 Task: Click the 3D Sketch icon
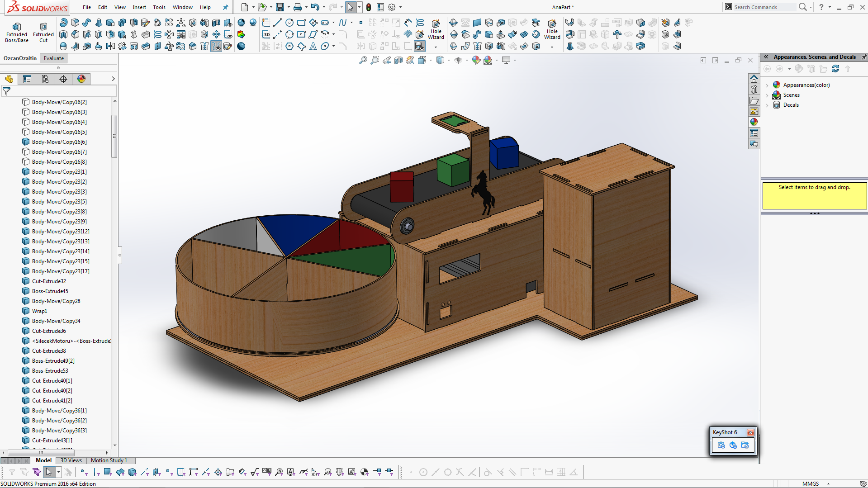[266, 34]
